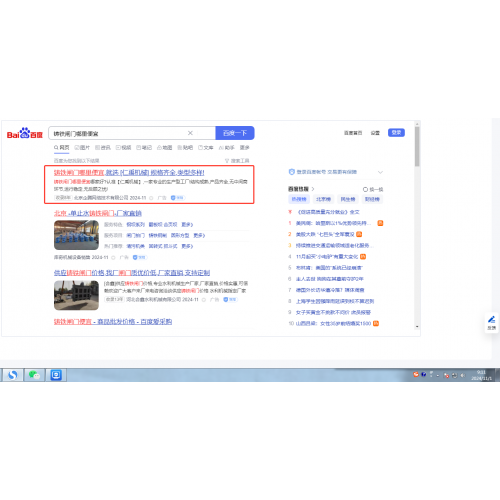
Task: Open the 贴吧 tab
Action: point(185,147)
